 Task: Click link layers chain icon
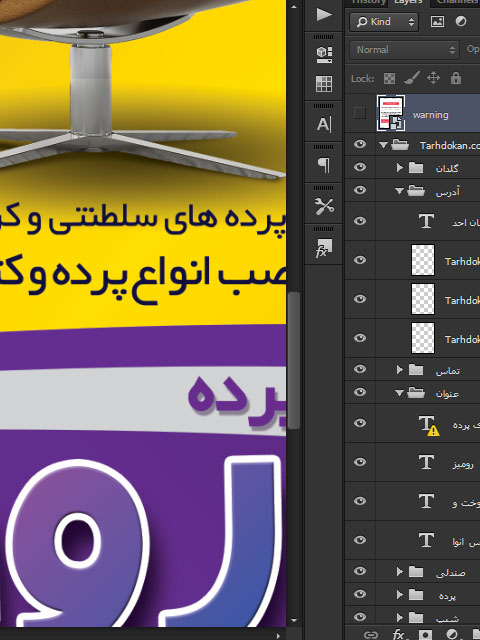click(371, 635)
